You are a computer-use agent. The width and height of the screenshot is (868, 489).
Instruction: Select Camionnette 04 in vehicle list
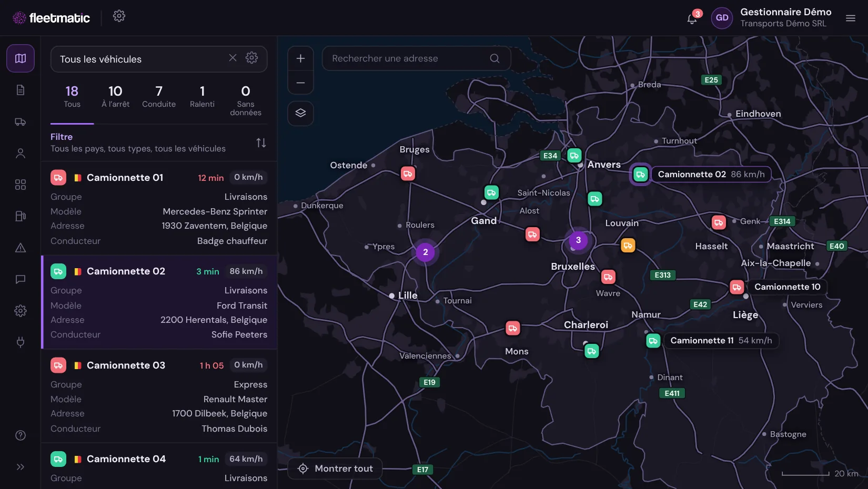point(159,466)
